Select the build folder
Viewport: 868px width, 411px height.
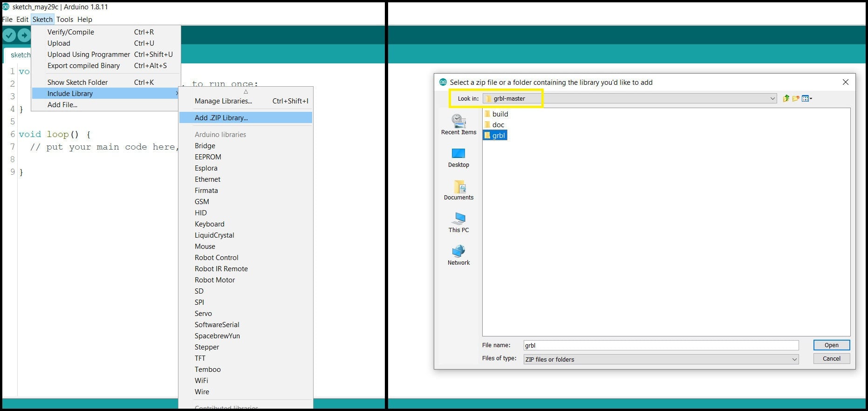click(x=496, y=114)
